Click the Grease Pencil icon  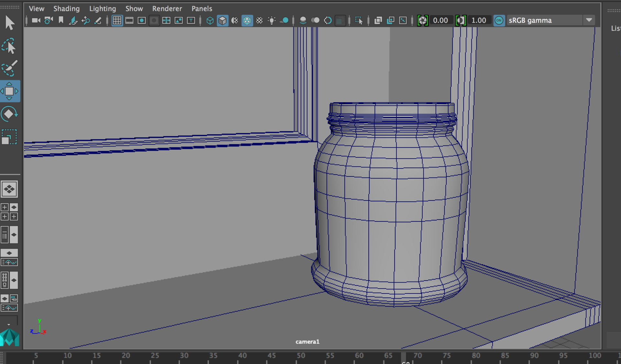point(98,20)
